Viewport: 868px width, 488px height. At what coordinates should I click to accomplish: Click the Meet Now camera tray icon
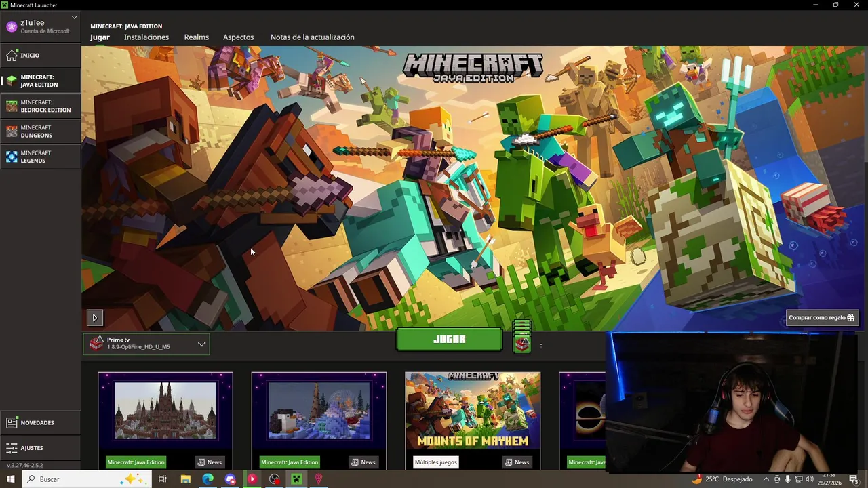click(x=777, y=479)
